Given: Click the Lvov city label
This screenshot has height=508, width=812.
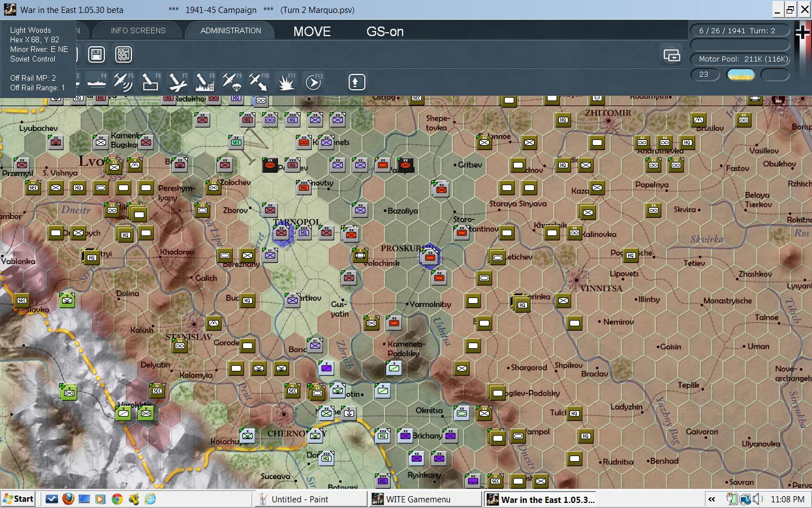Looking at the screenshot, I should point(91,161).
